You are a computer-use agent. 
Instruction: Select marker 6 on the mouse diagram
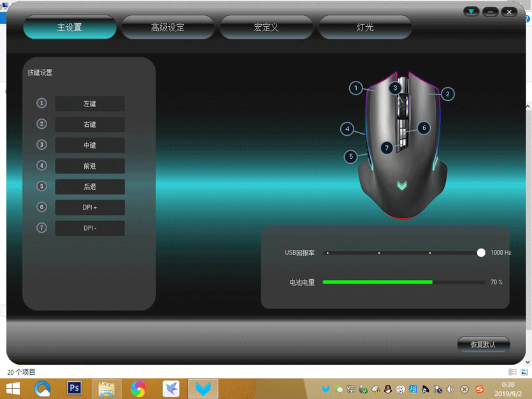[424, 127]
